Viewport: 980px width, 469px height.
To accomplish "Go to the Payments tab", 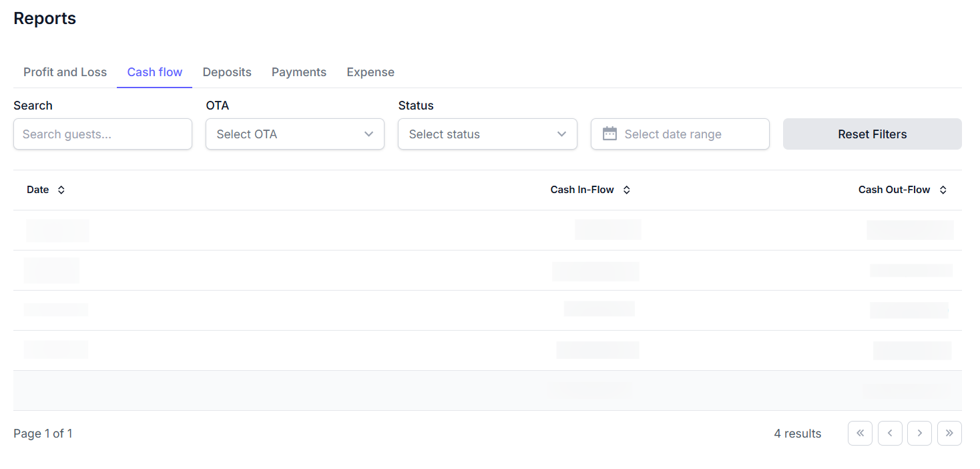I will click(298, 72).
